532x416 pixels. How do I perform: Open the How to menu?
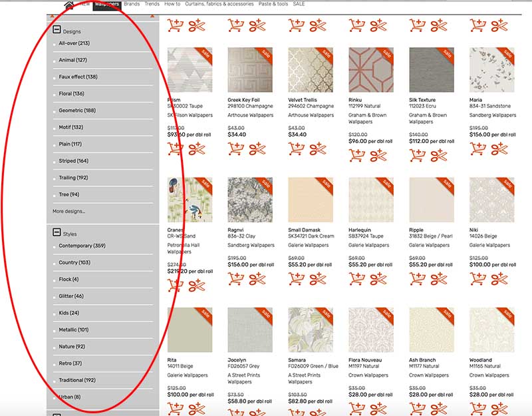coord(172,4)
